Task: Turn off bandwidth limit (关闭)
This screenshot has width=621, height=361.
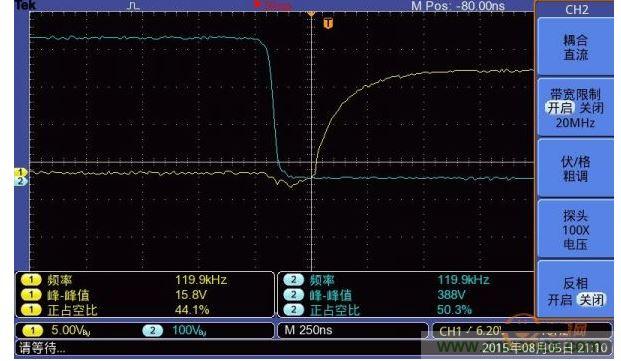Action: 591,108
